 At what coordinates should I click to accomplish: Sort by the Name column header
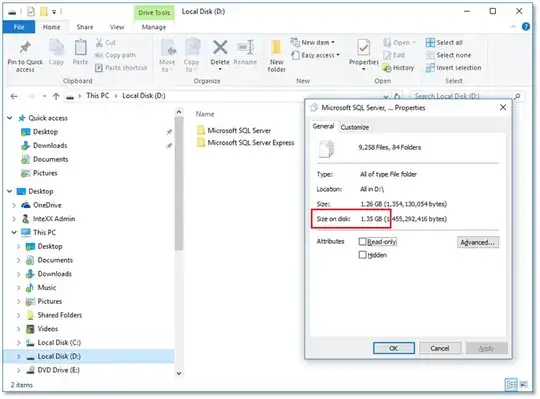205,114
